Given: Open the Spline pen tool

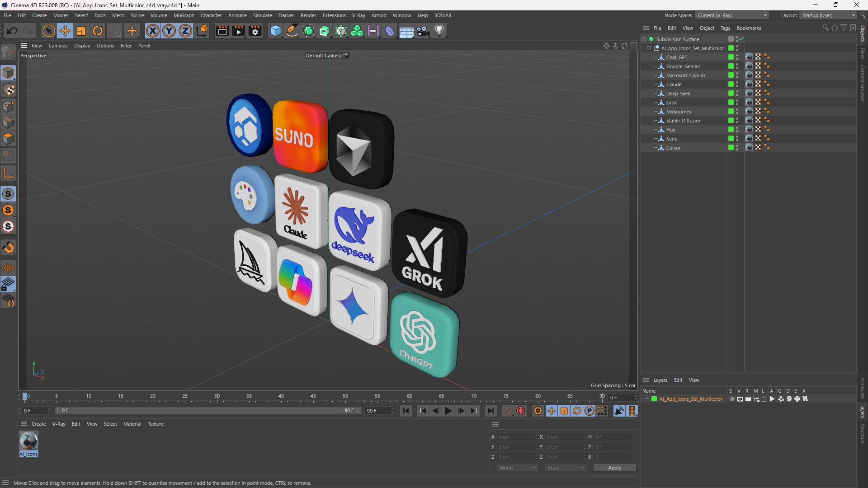Looking at the screenshot, I should point(292,31).
